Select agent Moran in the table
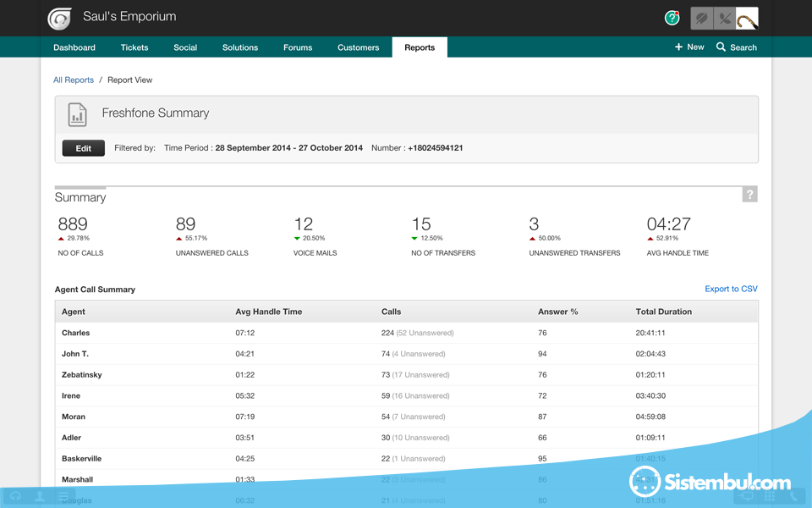Viewport: 812px width, 508px height. [74, 417]
